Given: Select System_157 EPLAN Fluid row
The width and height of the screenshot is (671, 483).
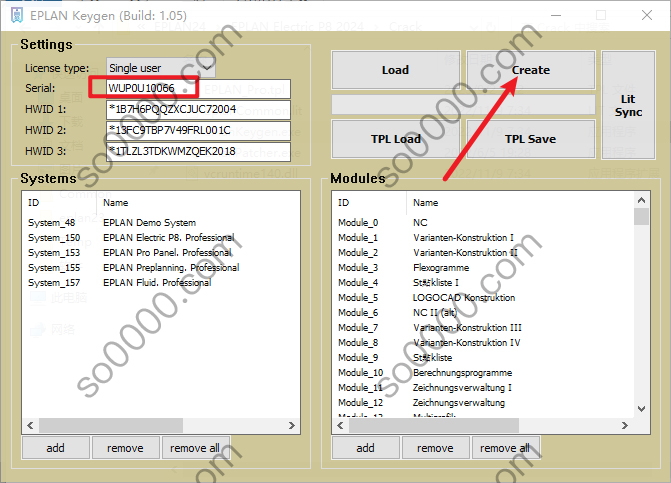Looking at the screenshot, I should coord(161,282).
